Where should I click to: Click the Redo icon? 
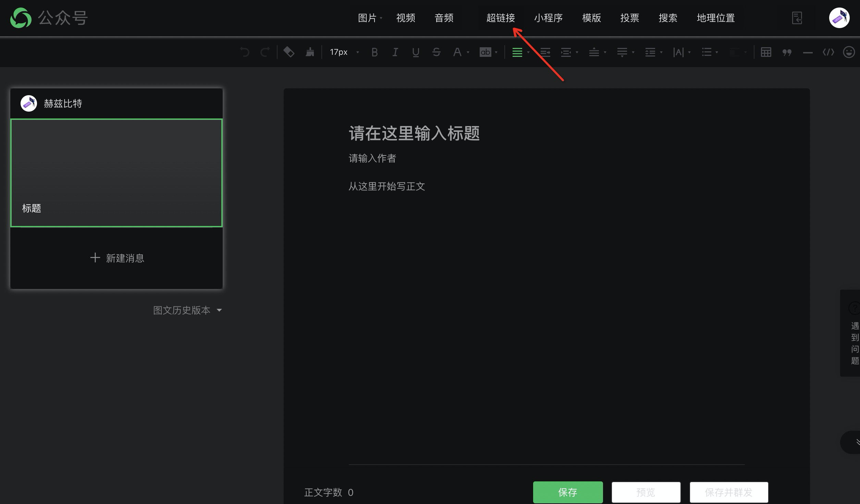click(265, 52)
